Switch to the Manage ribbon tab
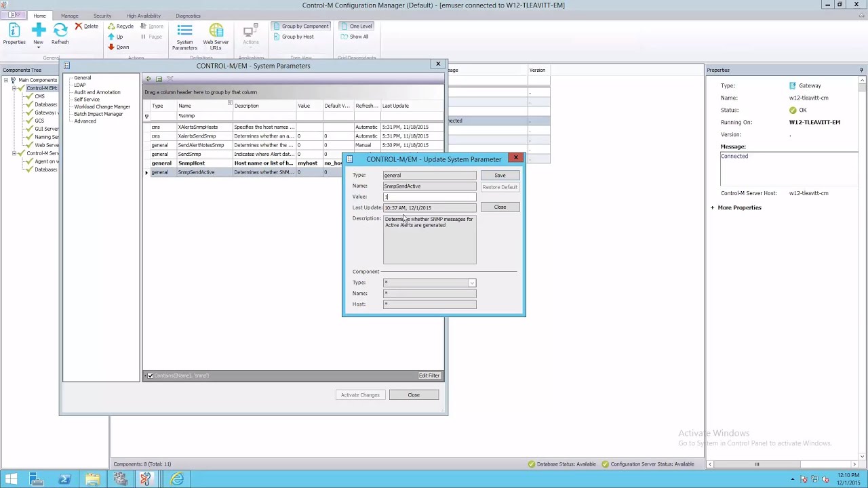Screen dimensions: 868x488 click(x=69, y=16)
